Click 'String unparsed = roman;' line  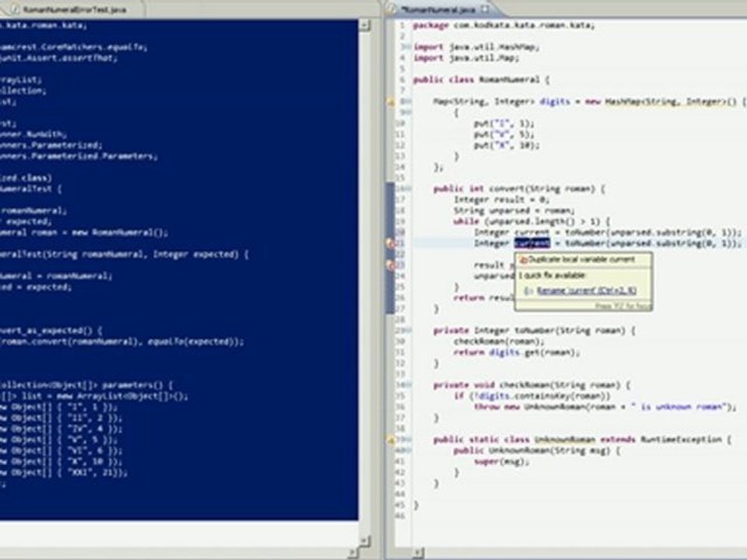click(x=514, y=211)
